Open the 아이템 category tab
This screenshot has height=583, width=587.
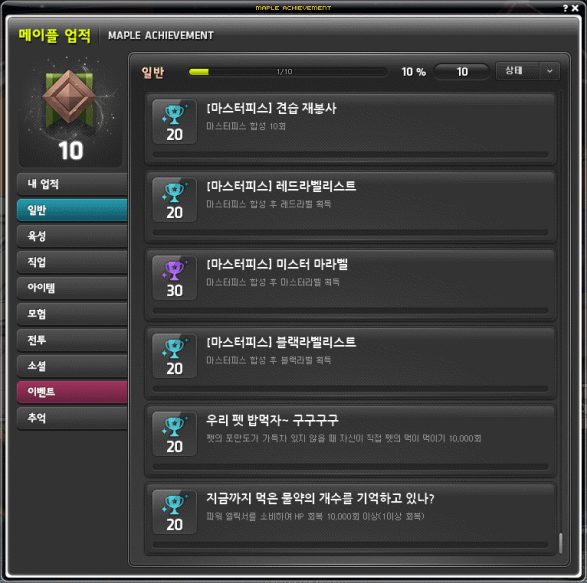coord(72,288)
